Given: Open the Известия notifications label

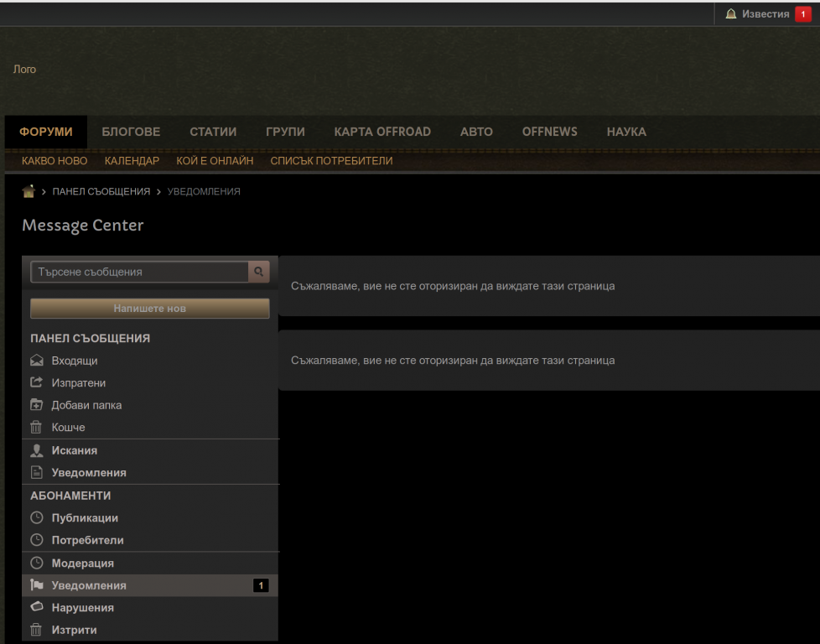Looking at the screenshot, I should point(766,14).
